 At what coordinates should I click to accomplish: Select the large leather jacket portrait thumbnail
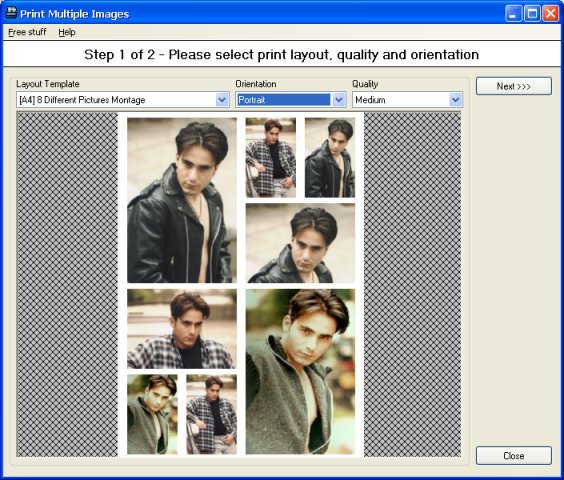(x=182, y=200)
